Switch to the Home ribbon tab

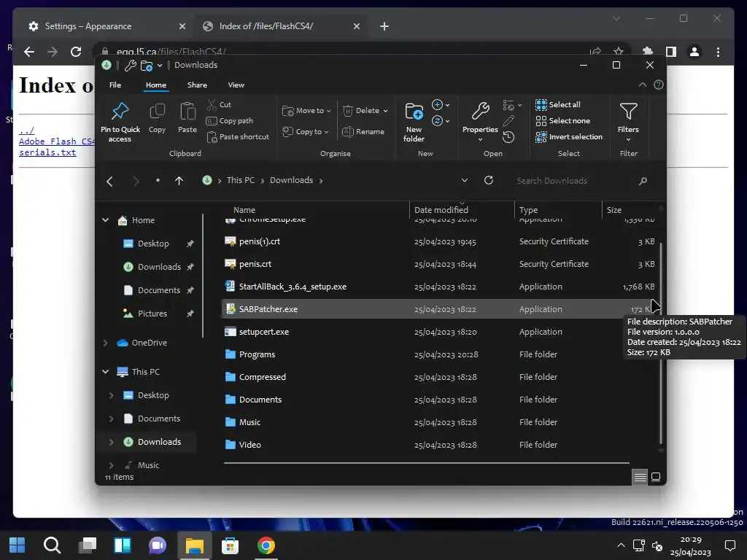click(x=156, y=85)
